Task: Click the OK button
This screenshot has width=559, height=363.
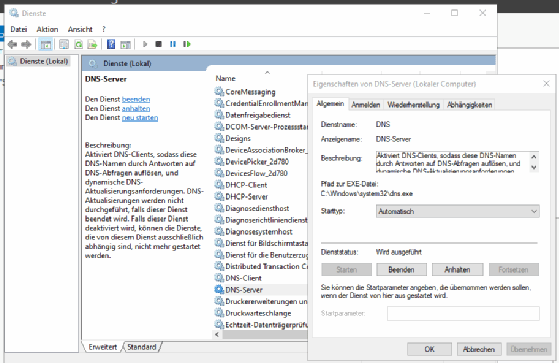Action: [430, 349]
